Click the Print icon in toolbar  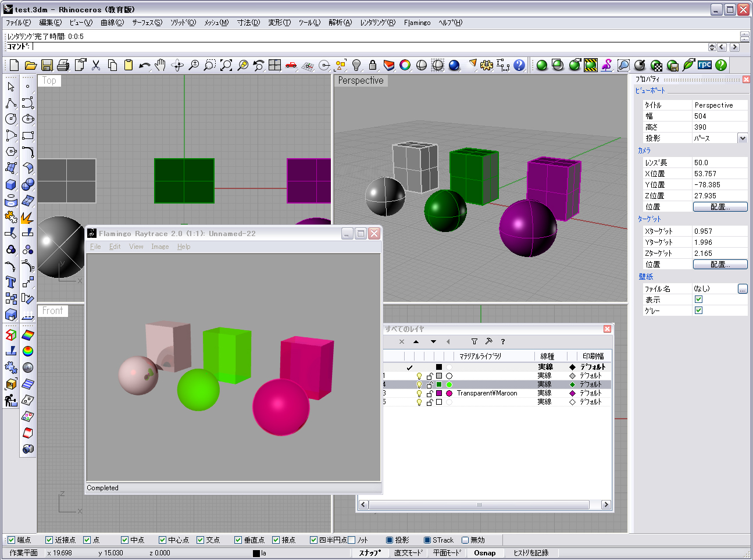click(x=63, y=65)
